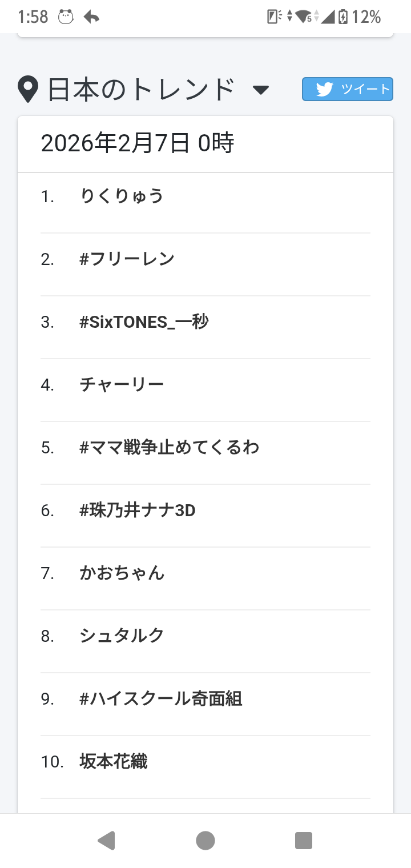Viewport: 411px width, 868px height.
Task: Tap the location pin icon
Action: click(x=28, y=90)
